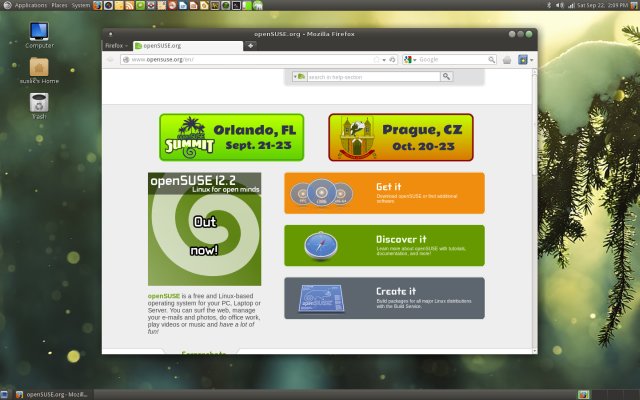
Task: Click the site identity globe icon
Action: click(126, 60)
